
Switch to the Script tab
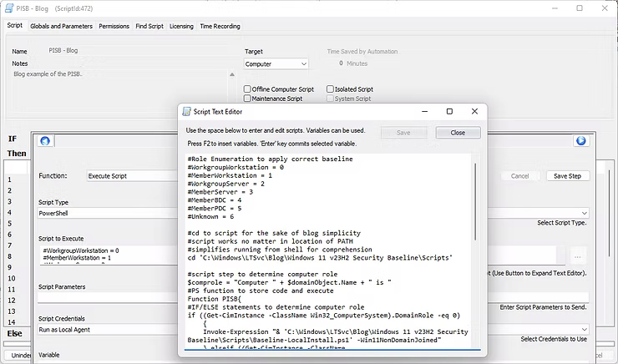coord(14,25)
